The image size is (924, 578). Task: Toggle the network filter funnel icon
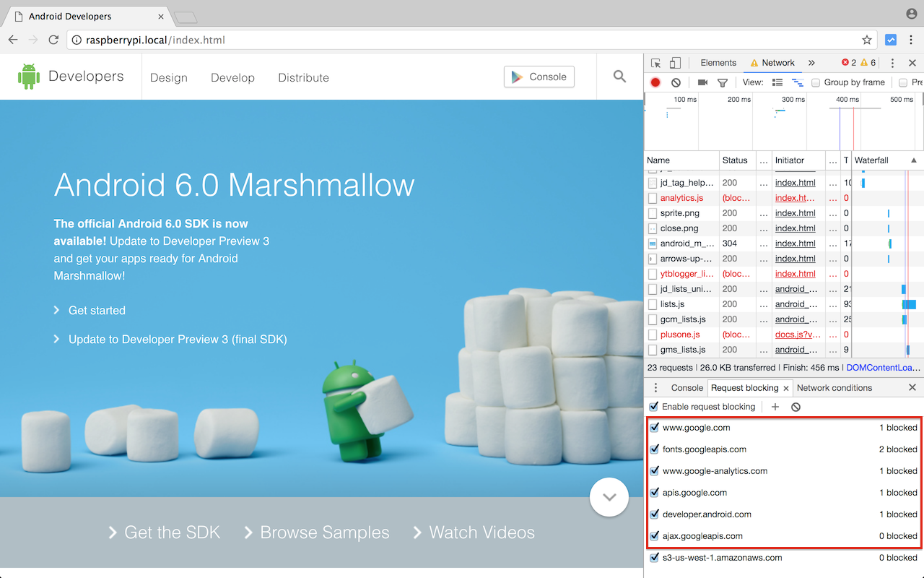tap(722, 82)
